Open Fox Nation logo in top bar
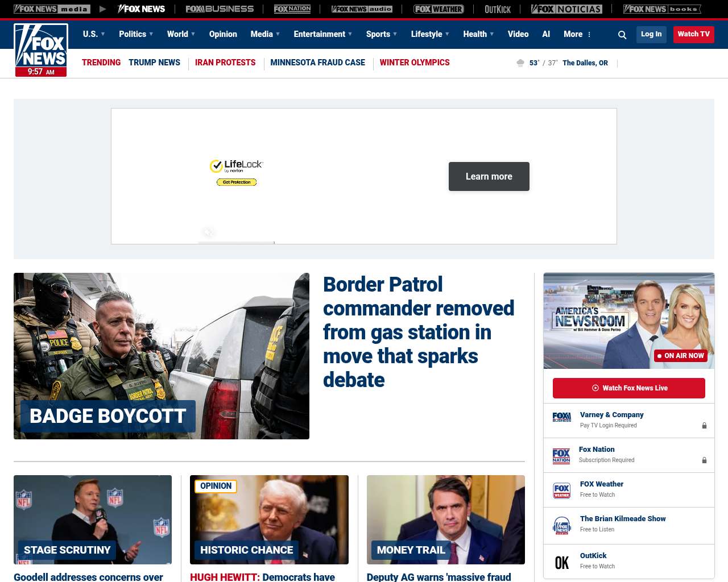Image resolution: width=728 pixels, height=582 pixels. click(292, 9)
